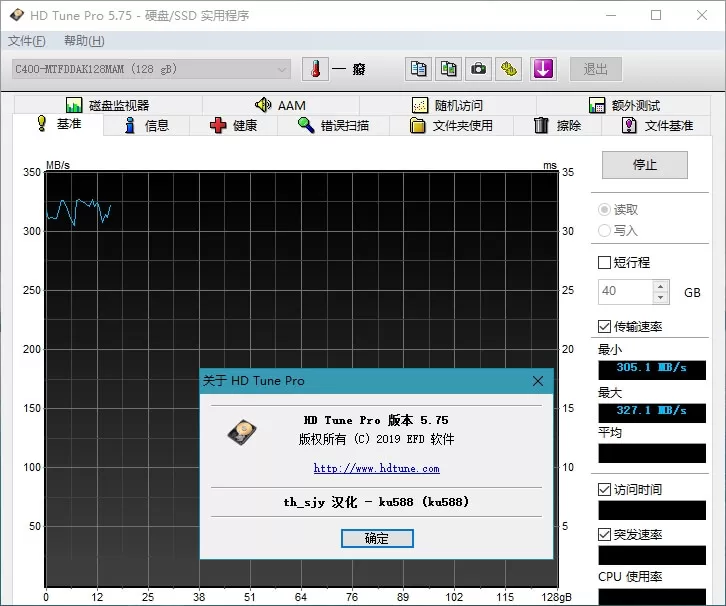
Task: Open the 擦除 tab
Action: coord(557,125)
